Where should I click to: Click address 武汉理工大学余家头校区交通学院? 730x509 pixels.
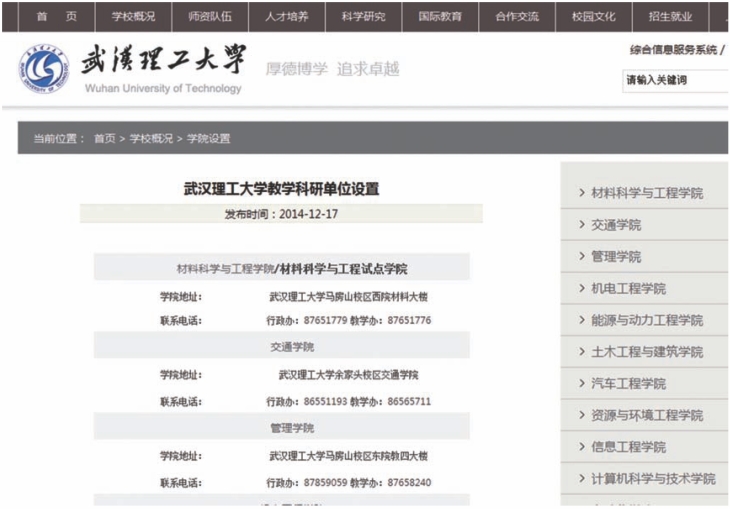coord(348,375)
